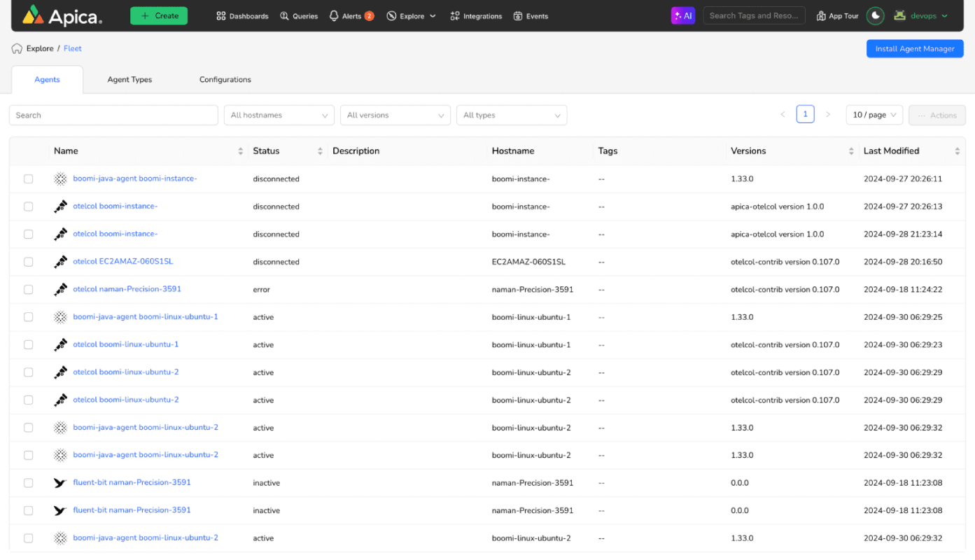Open the Configurations tab
Viewport: 975px width, 560px height.
(225, 80)
